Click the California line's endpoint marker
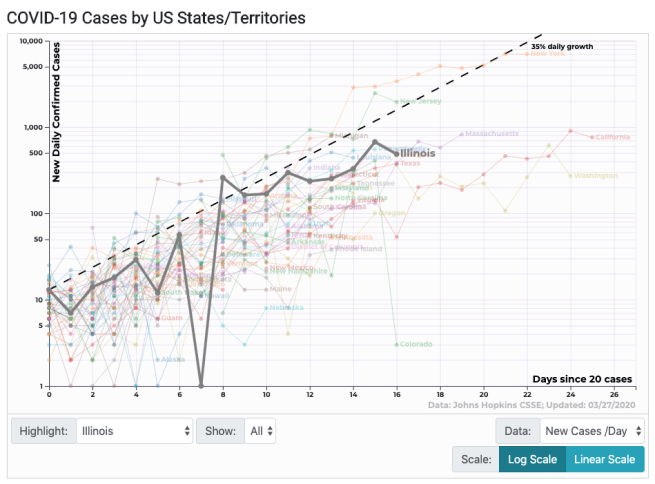This screenshot has height=484, width=655. coord(593,137)
